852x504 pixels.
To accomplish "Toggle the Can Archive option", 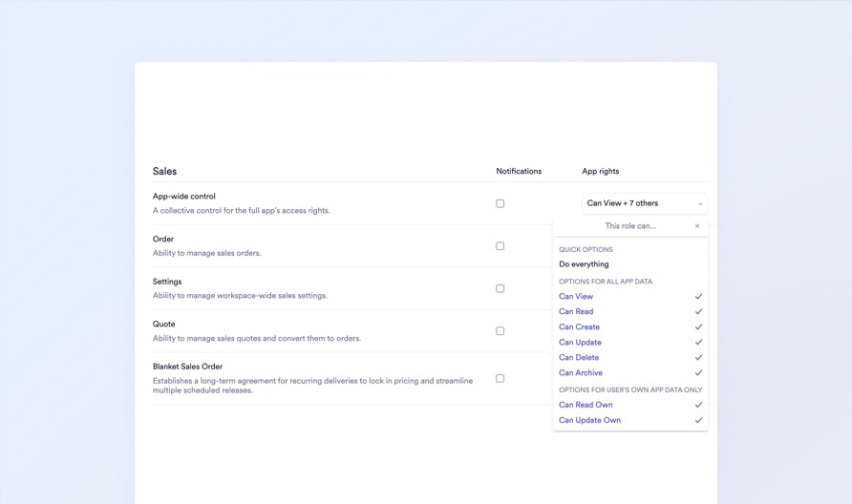I will pyautogui.click(x=630, y=372).
